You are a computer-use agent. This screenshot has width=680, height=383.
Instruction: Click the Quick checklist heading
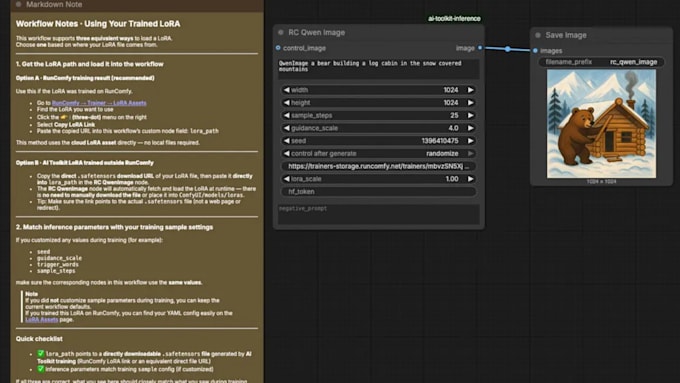(39, 339)
